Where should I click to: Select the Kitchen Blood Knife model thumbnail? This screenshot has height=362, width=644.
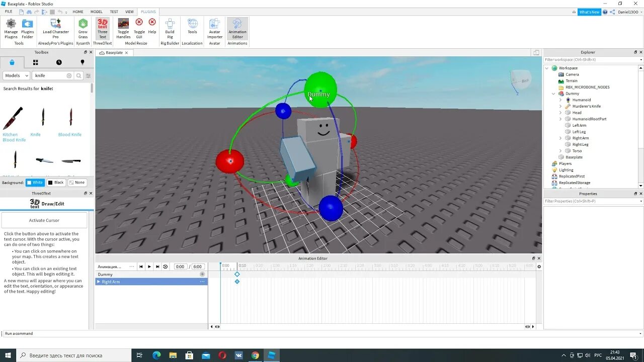pyautogui.click(x=13, y=118)
